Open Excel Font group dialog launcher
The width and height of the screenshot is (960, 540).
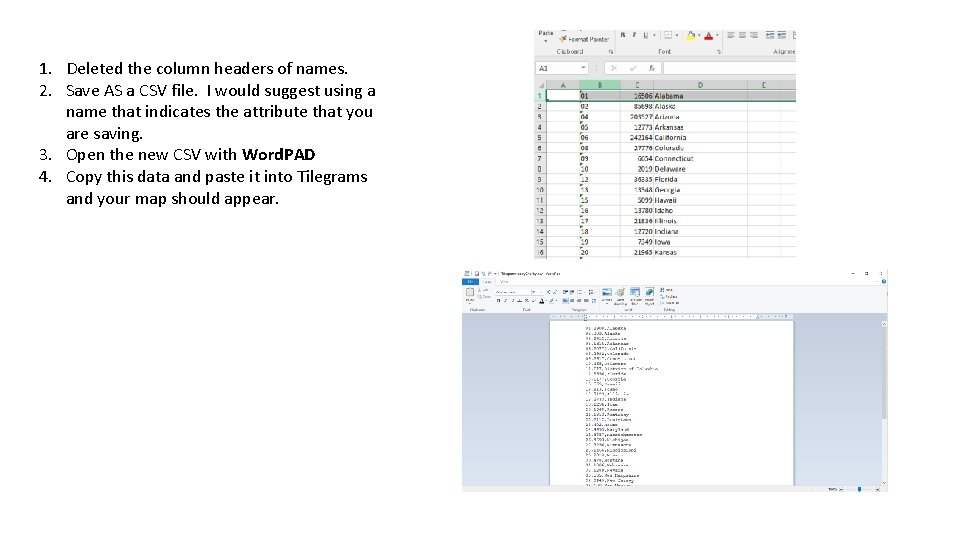tap(719, 52)
